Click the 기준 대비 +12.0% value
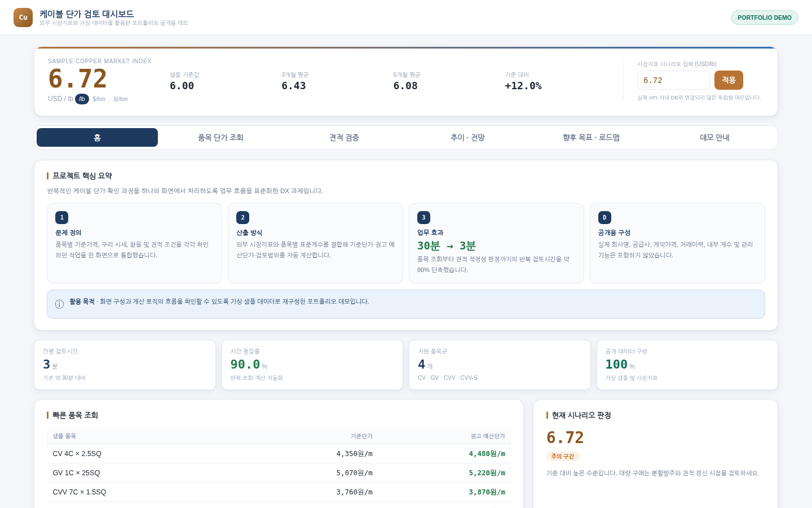 (x=523, y=86)
